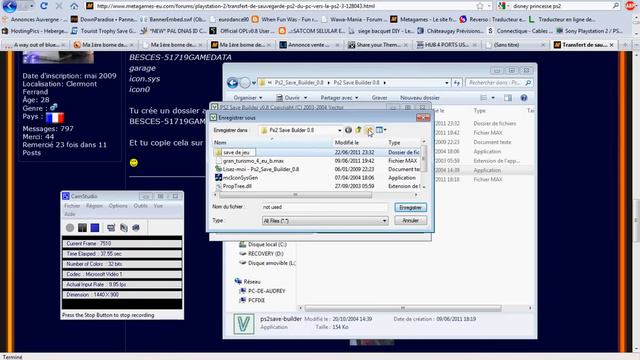Screen dimensions: 640x360
Task: Go to last visited folder in save dialog
Action: click(348, 130)
